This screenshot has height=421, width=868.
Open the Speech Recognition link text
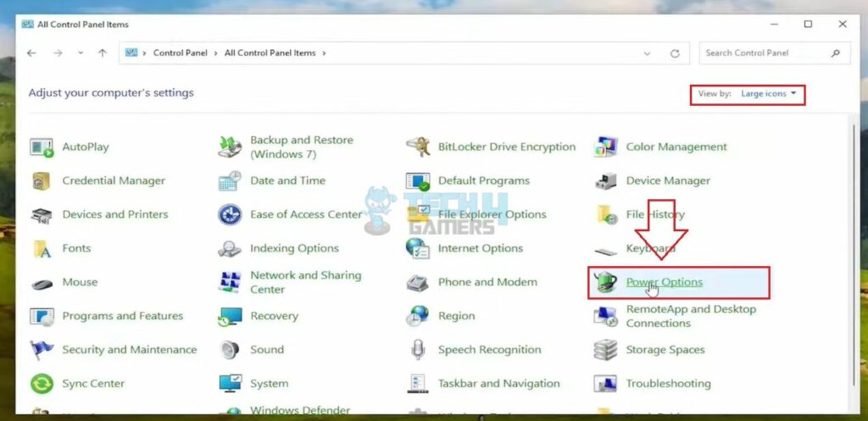pos(489,350)
